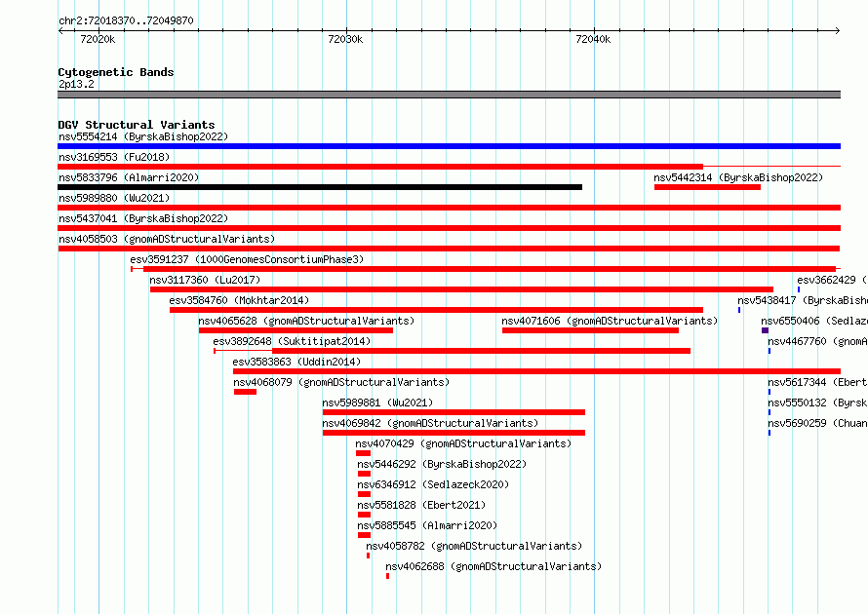Select the nsv5690259 label
The width and height of the screenshot is (868, 614).
click(817, 423)
